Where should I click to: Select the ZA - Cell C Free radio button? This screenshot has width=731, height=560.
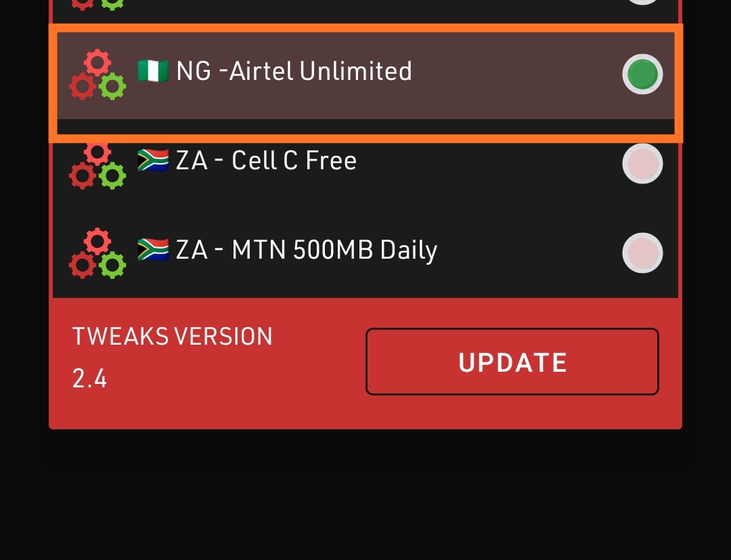coord(642,163)
